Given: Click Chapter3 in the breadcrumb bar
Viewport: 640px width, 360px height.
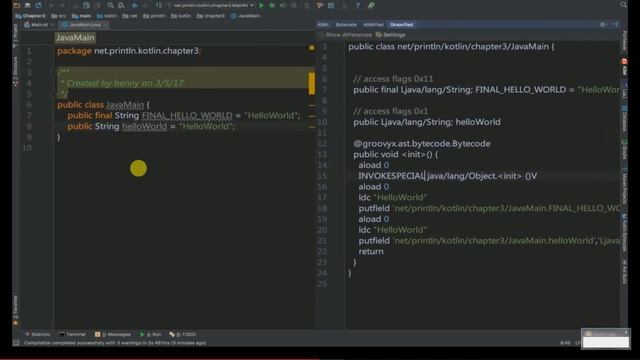Looking at the screenshot, I should point(30,16).
